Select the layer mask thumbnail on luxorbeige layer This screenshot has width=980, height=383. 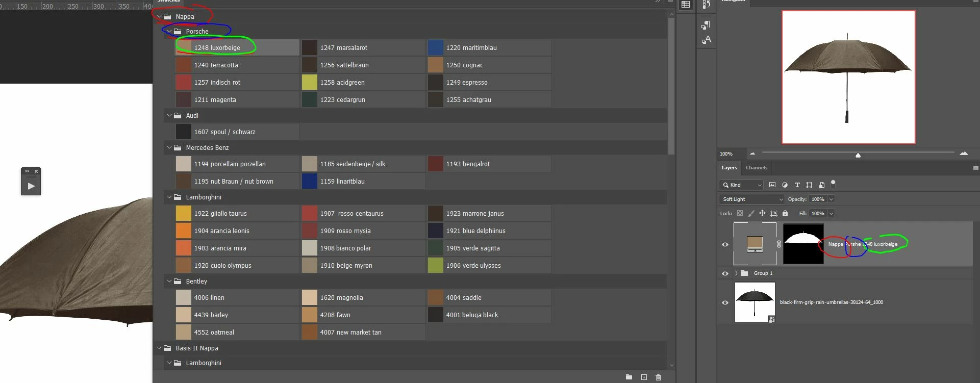803,244
